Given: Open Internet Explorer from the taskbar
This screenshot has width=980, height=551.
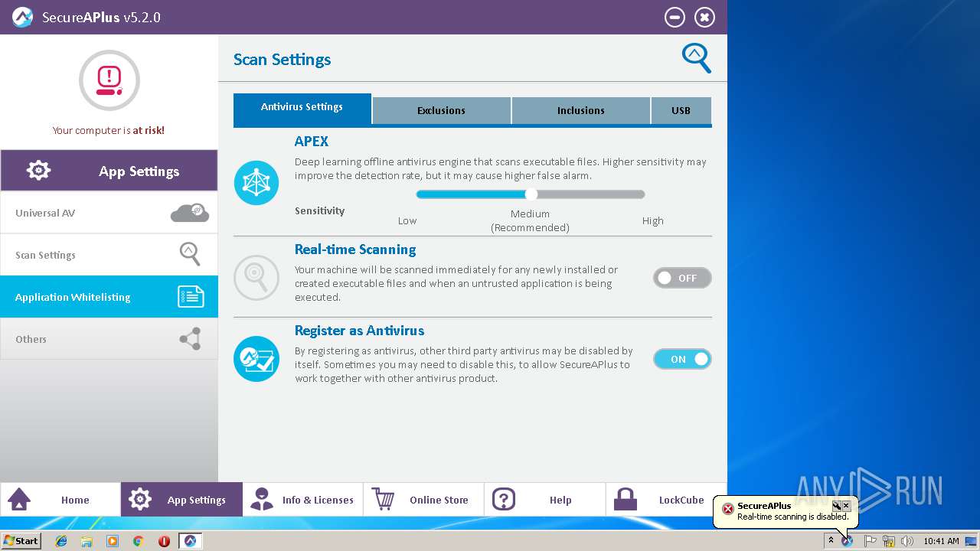Looking at the screenshot, I should pyautogui.click(x=61, y=541).
